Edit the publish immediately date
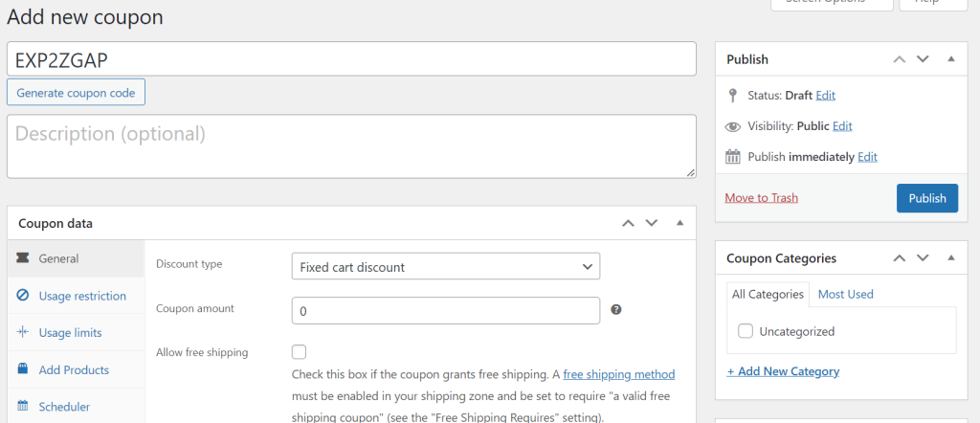Image resolution: width=980 pixels, height=423 pixels. [867, 157]
